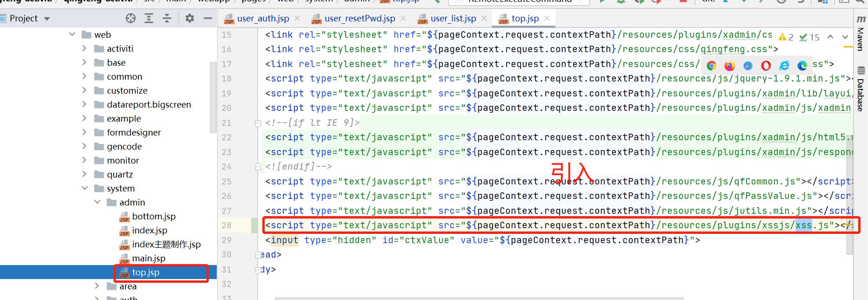Viewport: 868px width, 300px height.
Task: Expand the monitor folder
Action: (84, 160)
